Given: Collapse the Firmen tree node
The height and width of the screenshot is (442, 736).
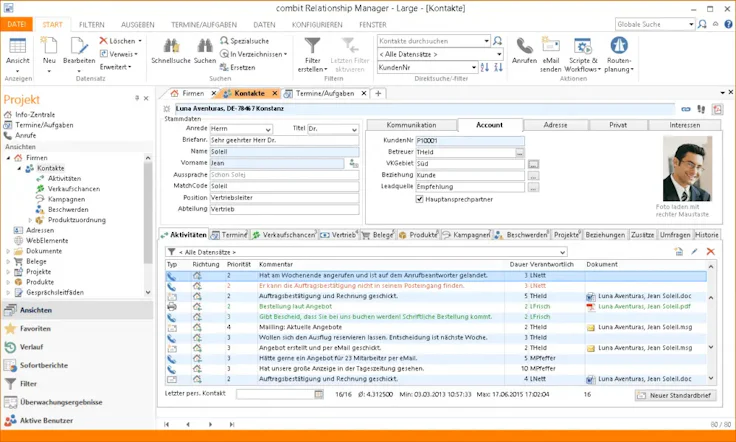Looking at the screenshot, I should pyautogui.click(x=8, y=158).
